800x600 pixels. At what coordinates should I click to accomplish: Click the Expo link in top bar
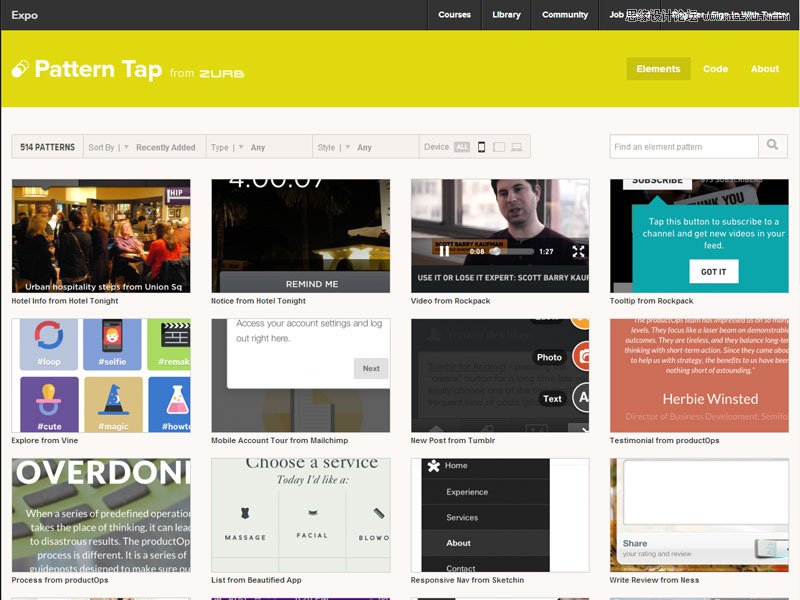(x=24, y=15)
